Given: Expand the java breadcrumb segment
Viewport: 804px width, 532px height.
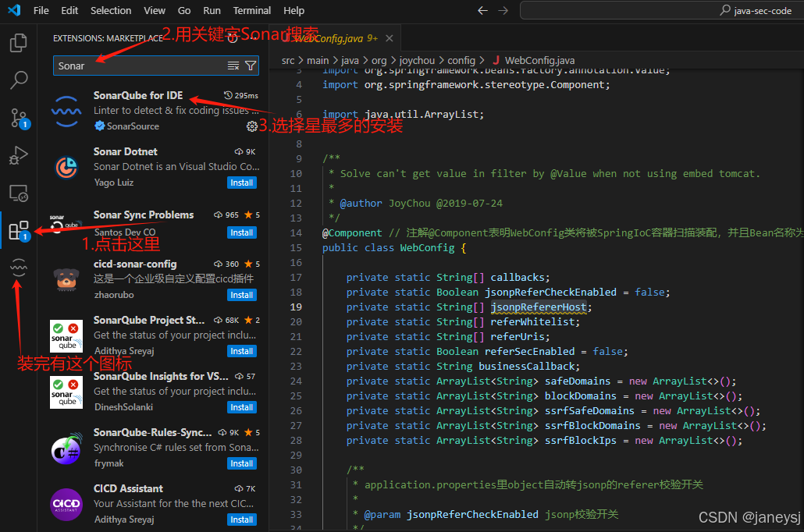Looking at the screenshot, I should (350, 61).
